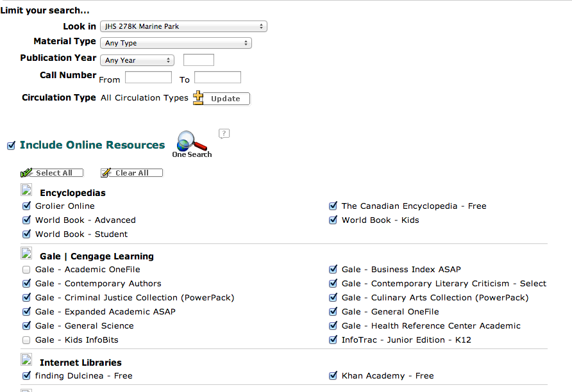Screen dimensions: 572x392
Task: Open the Publication Year dropdown
Action: click(x=137, y=60)
